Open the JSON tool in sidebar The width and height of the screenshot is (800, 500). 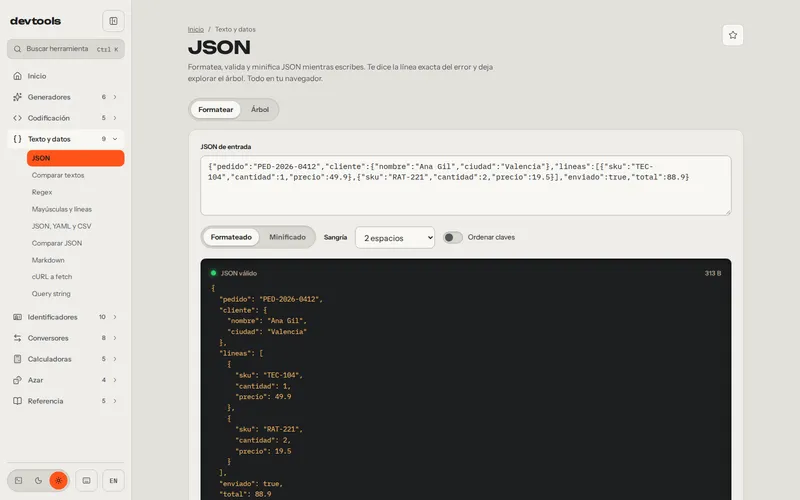pos(76,158)
